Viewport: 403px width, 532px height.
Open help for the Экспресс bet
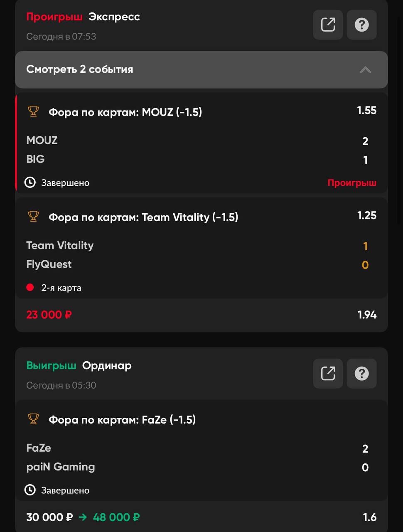click(x=361, y=25)
